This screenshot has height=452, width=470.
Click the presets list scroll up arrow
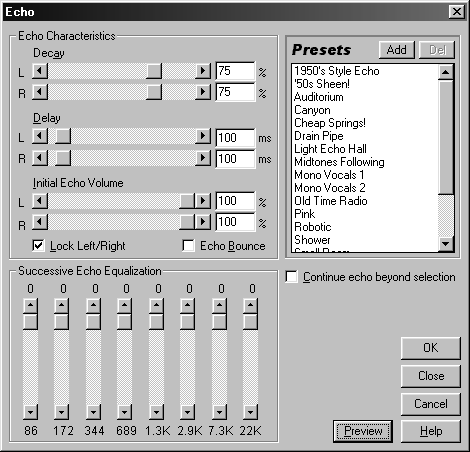tap(446, 72)
